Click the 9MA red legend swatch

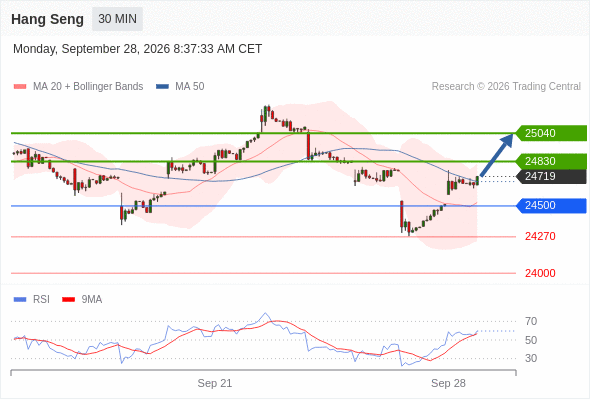click(68, 300)
